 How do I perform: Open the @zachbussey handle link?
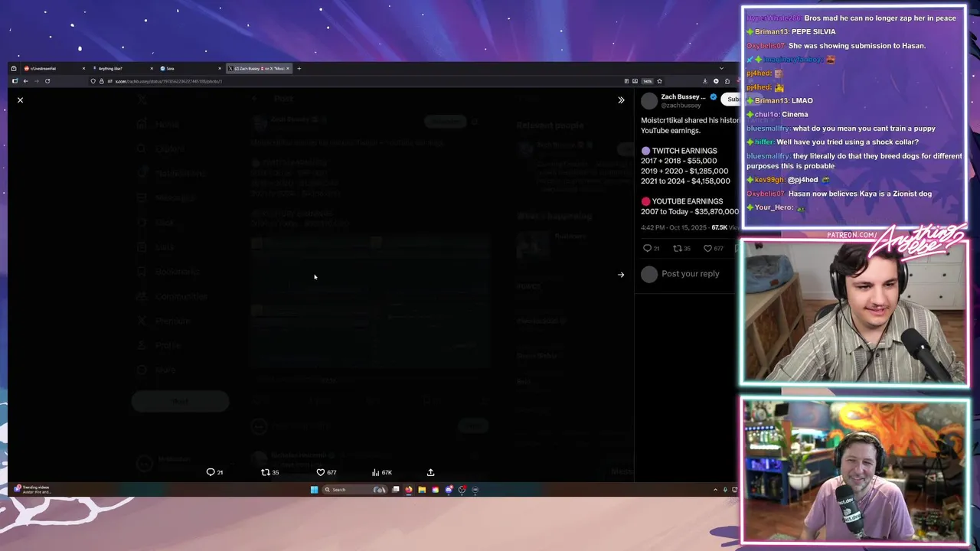point(679,106)
